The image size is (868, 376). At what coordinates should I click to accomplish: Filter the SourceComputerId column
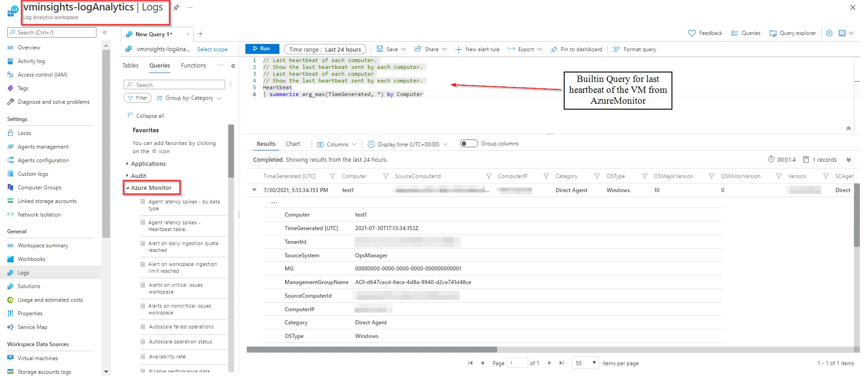click(489, 176)
